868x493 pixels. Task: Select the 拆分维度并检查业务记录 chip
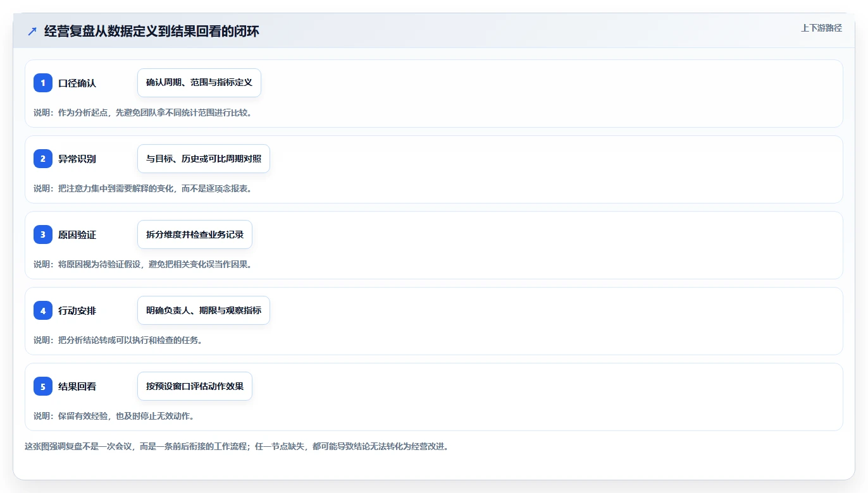(x=195, y=234)
